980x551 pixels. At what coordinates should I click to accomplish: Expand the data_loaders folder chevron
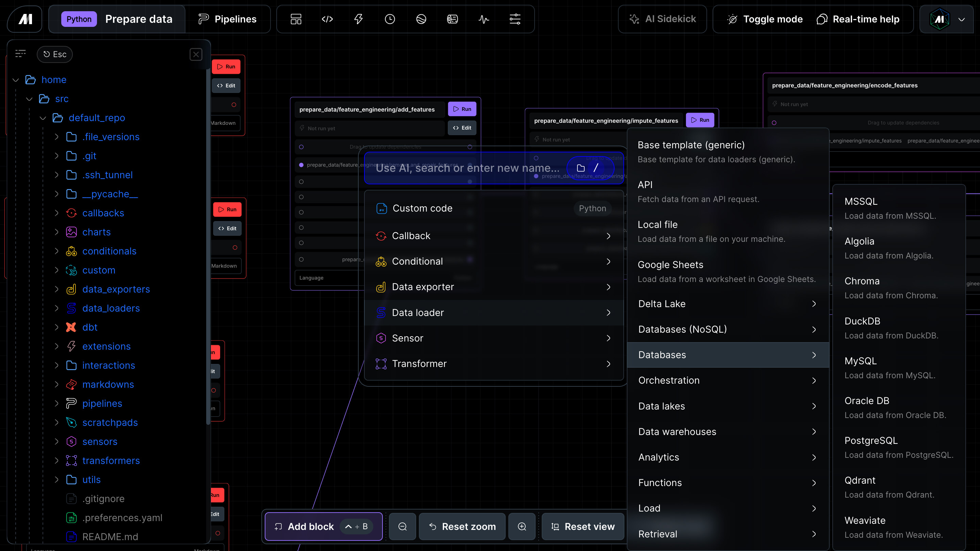(x=57, y=308)
